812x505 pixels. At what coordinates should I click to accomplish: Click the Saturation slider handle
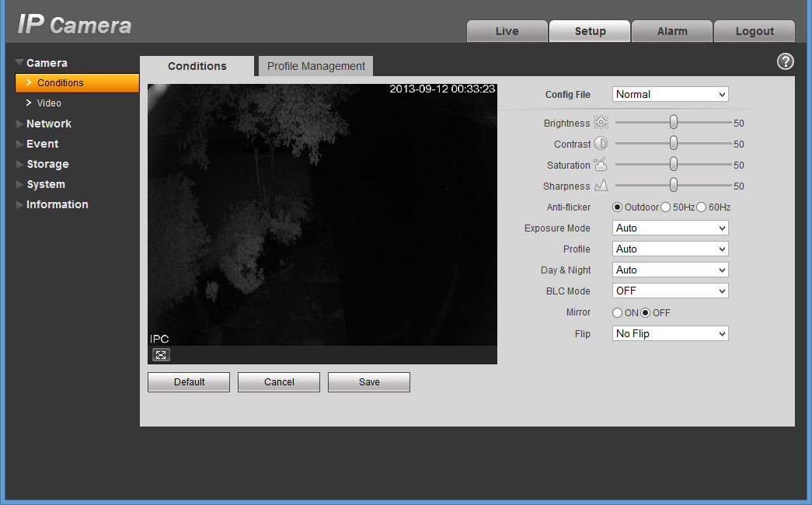click(673, 164)
